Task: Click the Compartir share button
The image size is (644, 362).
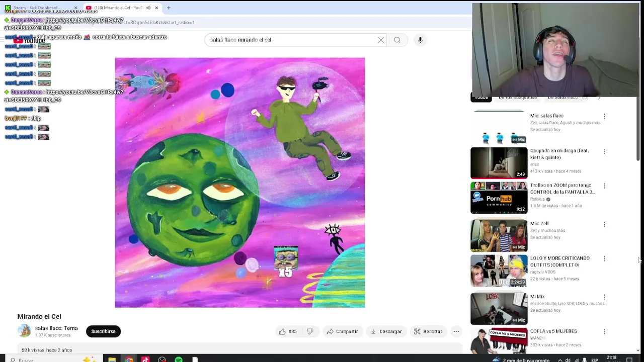Action: click(342, 331)
